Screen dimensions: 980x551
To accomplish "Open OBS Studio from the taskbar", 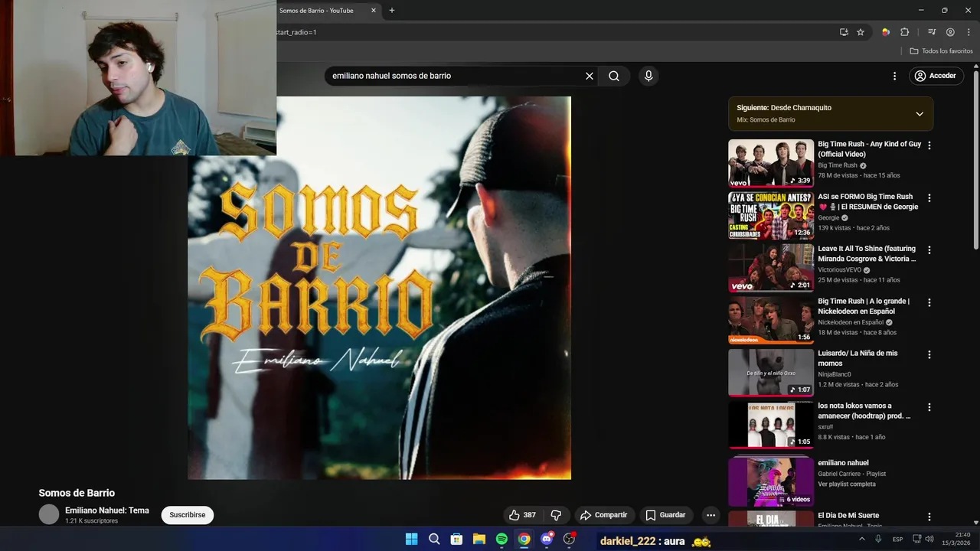I will coord(569,539).
